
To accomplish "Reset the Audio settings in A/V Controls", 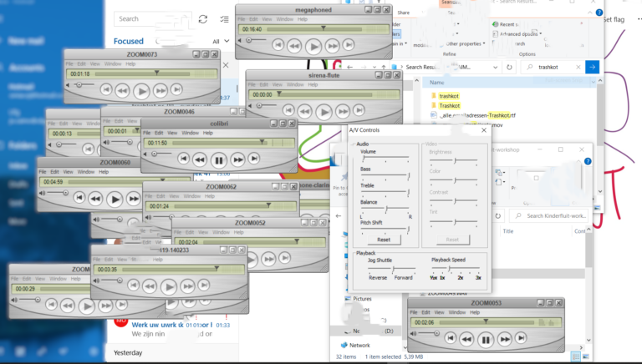I will 384,240.
